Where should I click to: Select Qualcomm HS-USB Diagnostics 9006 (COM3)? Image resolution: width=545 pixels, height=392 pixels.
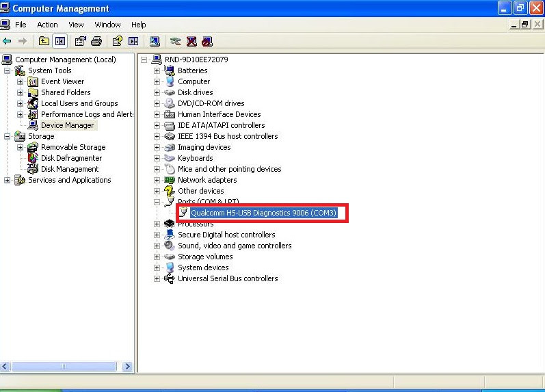(263, 213)
